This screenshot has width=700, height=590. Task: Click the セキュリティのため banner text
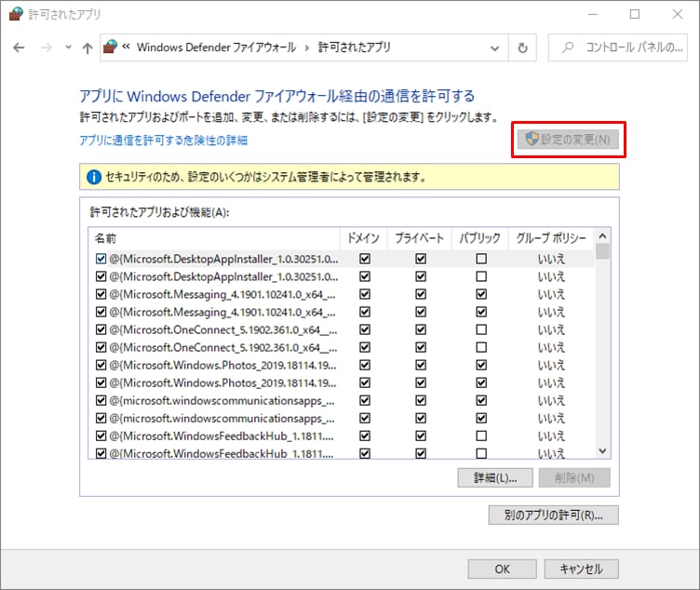[x=265, y=177]
